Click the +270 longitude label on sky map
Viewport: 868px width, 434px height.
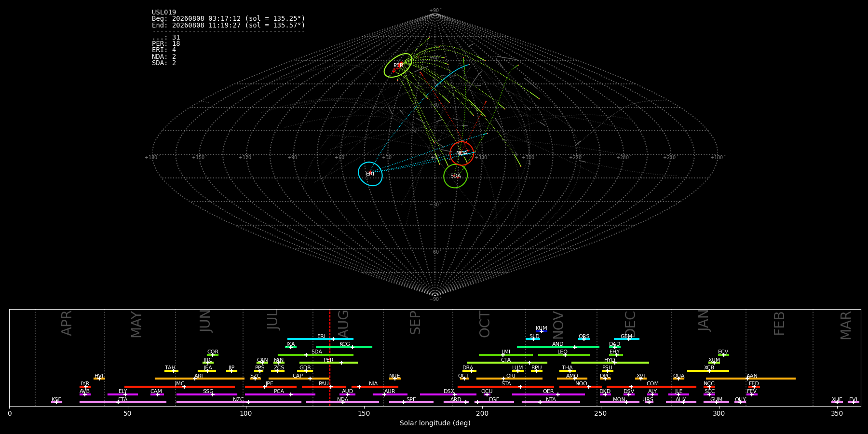click(575, 157)
